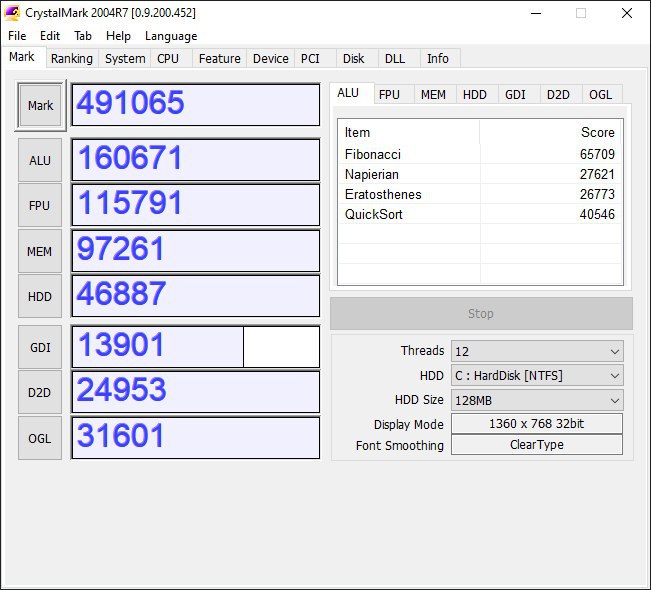Run the MEM benchmark button
This screenshot has width=651, height=590.
[x=40, y=251]
